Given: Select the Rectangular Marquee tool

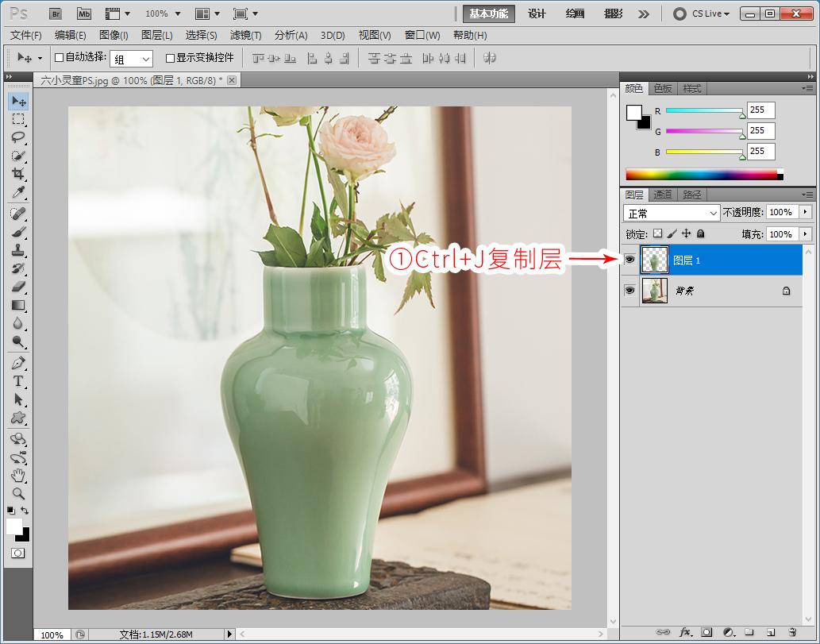Looking at the screenshot, I should (x=18, y=119).
